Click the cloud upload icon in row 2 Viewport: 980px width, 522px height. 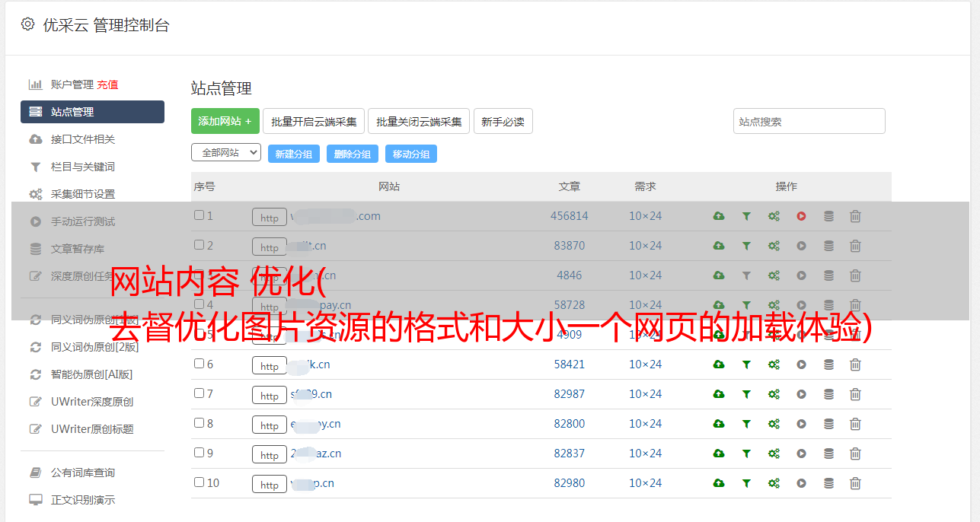click(x=719, y=246)
